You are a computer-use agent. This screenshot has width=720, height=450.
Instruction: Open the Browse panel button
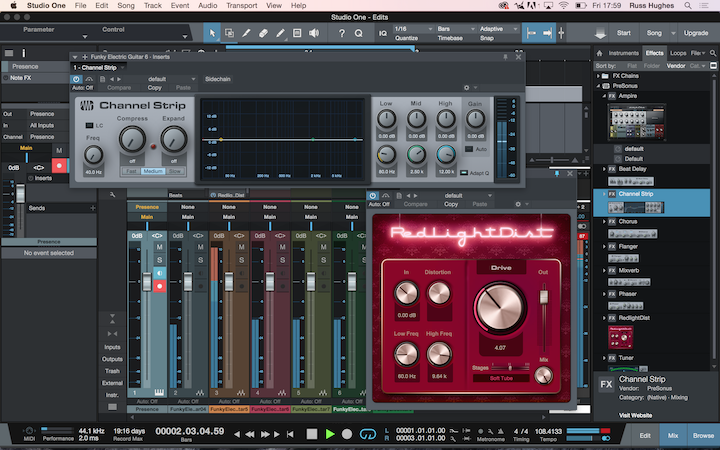tap(703, 435)
